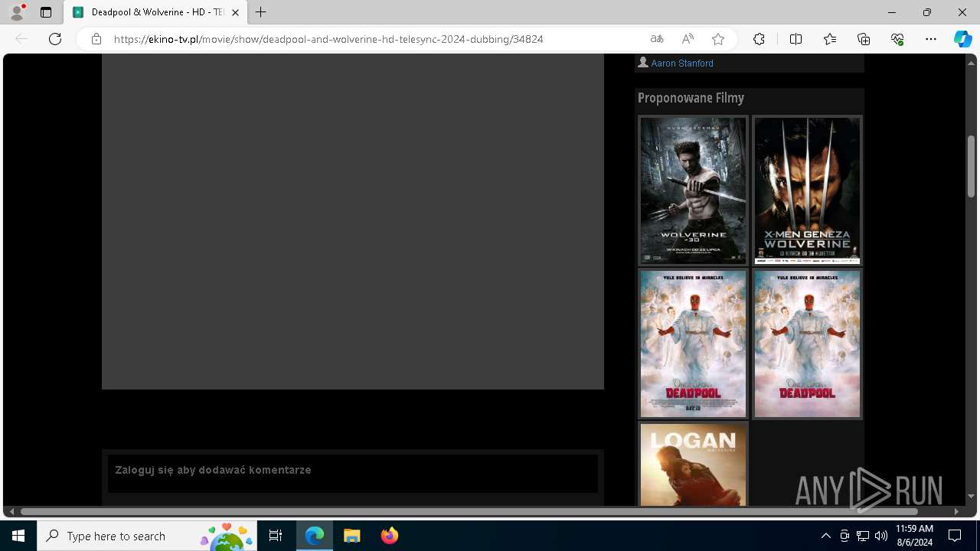This screenshot has height=551, width=980.
Task: Open the Favorites list
Action: click(x=830, y=39)
